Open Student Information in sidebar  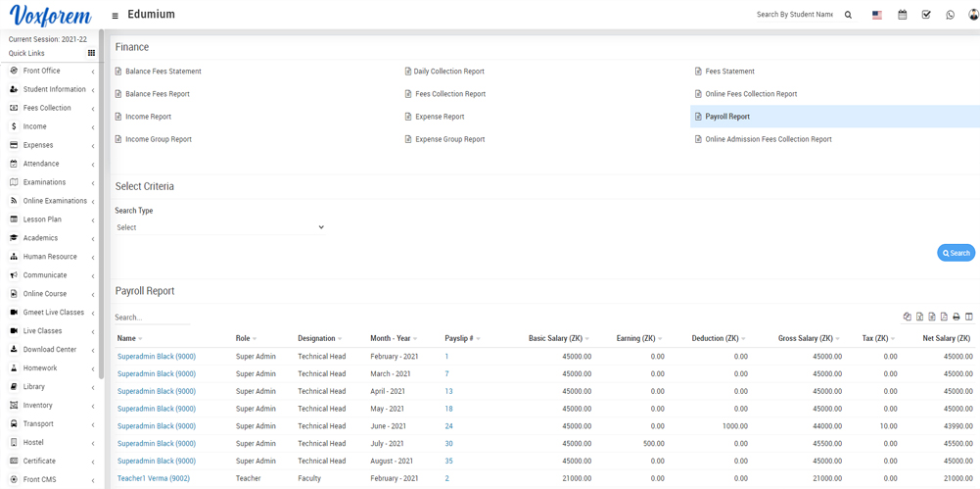pos(54,89)
